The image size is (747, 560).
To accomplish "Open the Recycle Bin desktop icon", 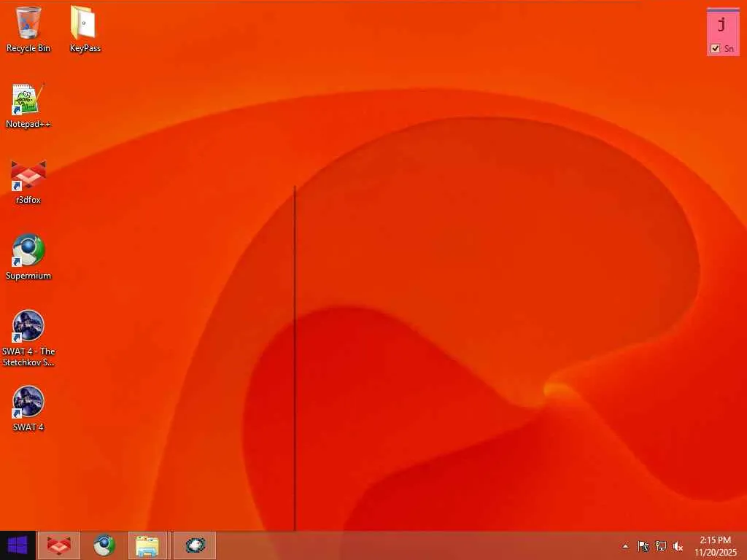I will 28,28.
